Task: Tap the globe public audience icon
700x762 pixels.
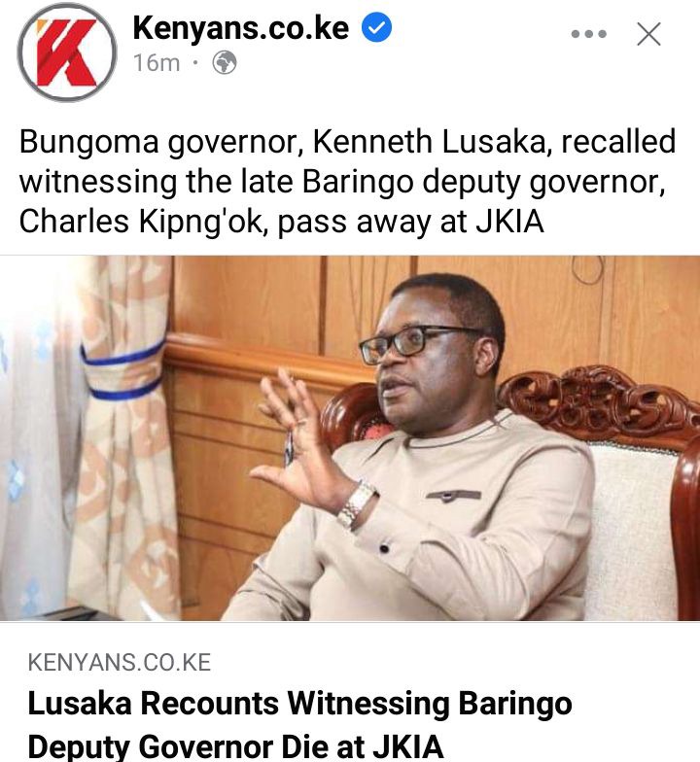Action: click(x=225, y=62)
